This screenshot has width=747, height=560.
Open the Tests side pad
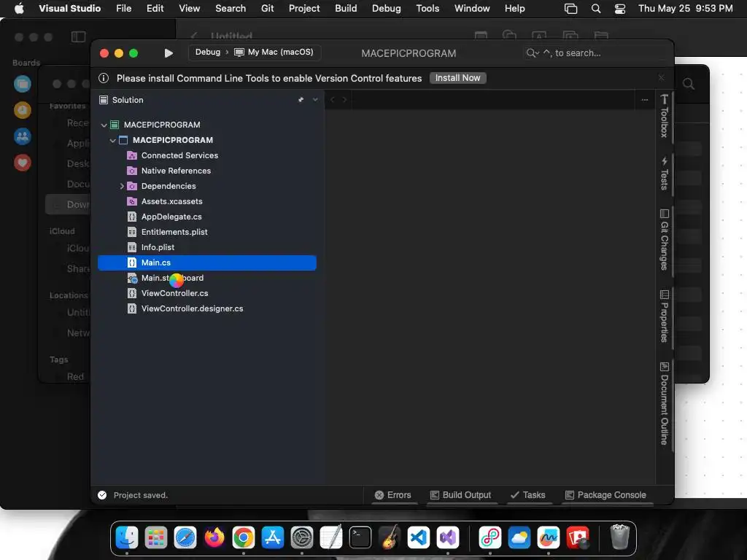tap(664, 174)
